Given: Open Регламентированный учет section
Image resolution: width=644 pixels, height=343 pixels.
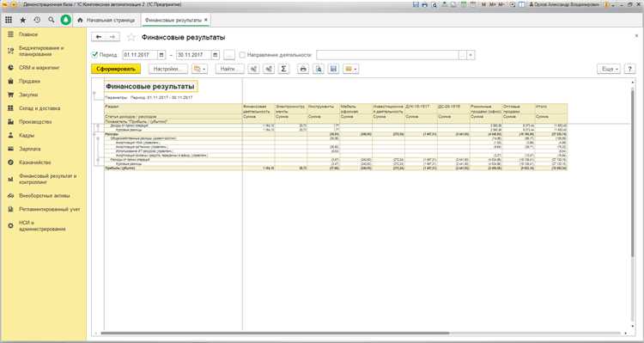Looking at the screenshot, I should (x=43, y=210).
